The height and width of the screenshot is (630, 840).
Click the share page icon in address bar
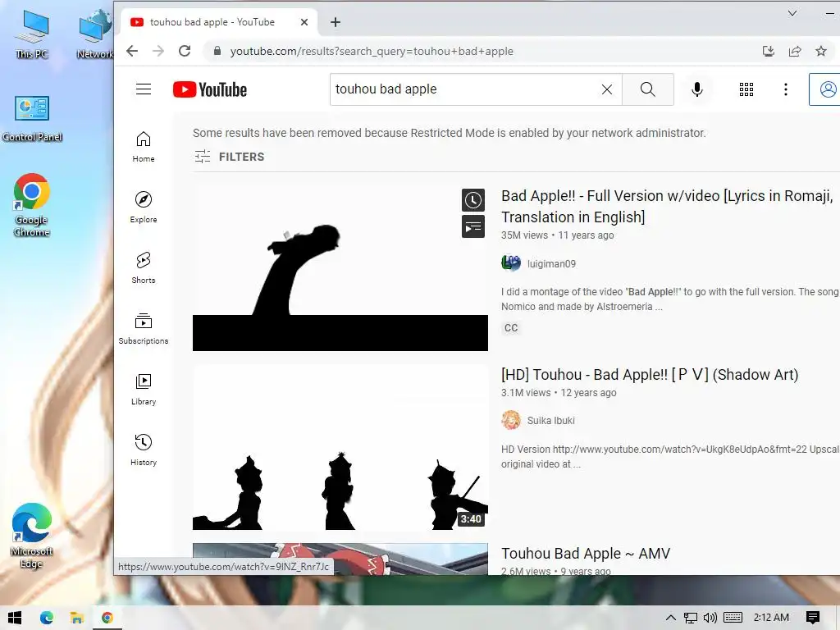point(794,51)
